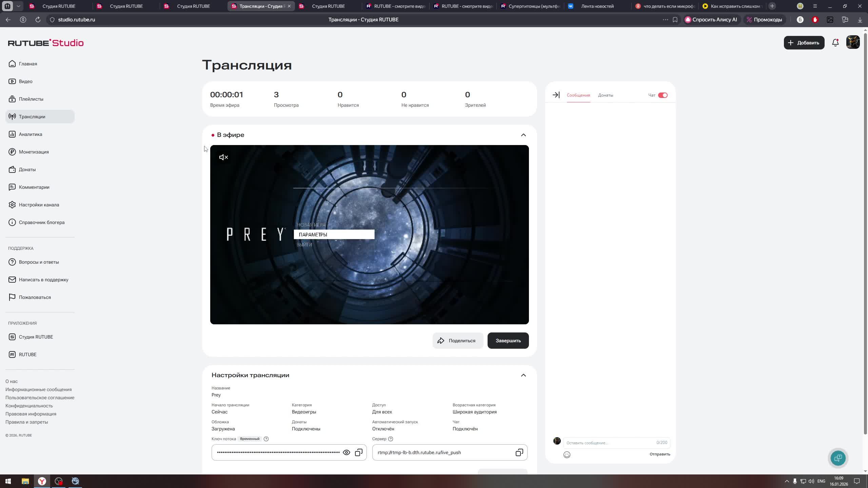
Task: Open Пользовательское соглашение link
Action: tap(40, 398)
